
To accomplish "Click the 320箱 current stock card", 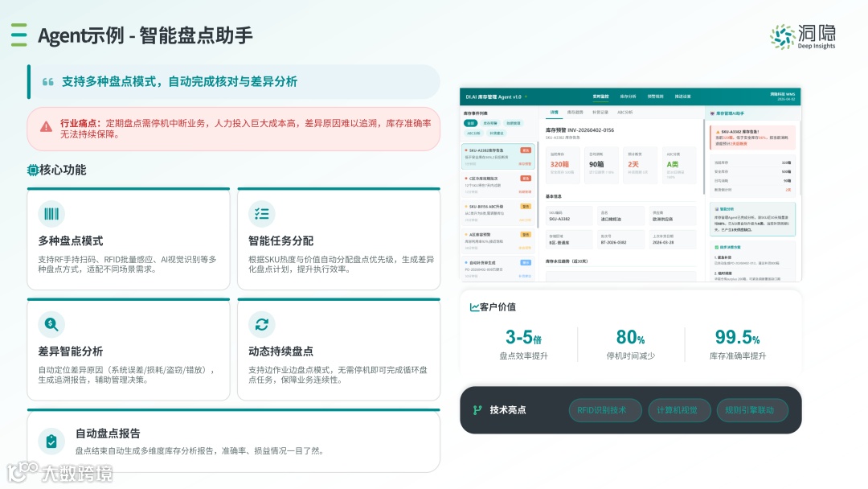I will click(563, 164).
